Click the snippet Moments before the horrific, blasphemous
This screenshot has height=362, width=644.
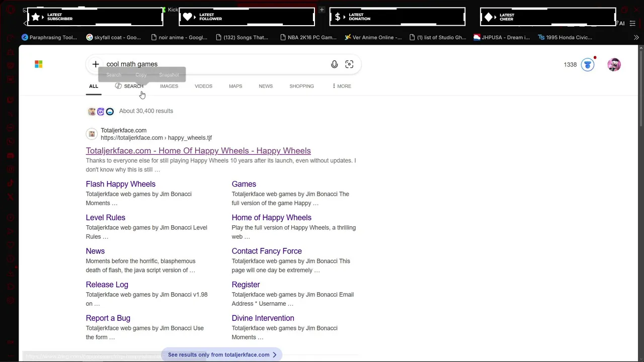click(x=141, y=265)
